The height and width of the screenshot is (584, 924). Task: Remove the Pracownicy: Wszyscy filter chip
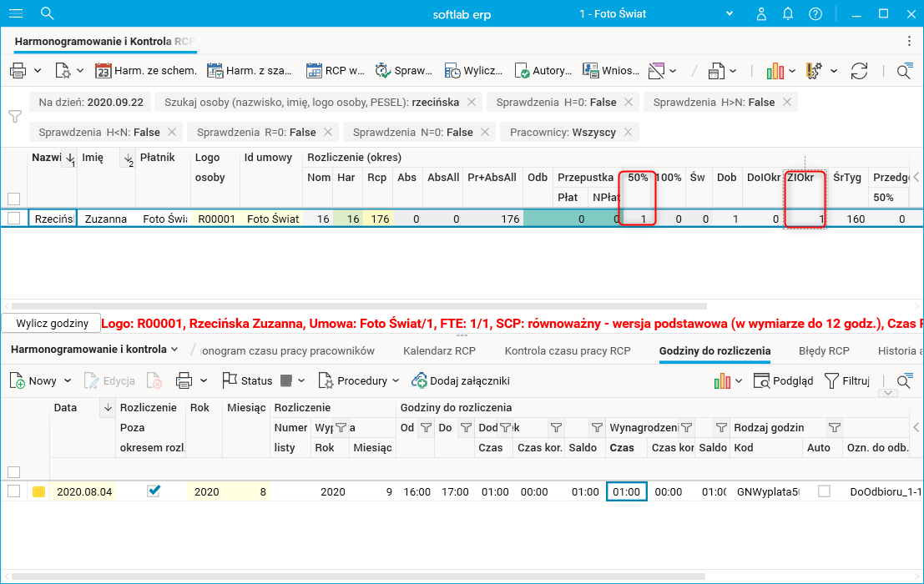click(x=628, y=132)
